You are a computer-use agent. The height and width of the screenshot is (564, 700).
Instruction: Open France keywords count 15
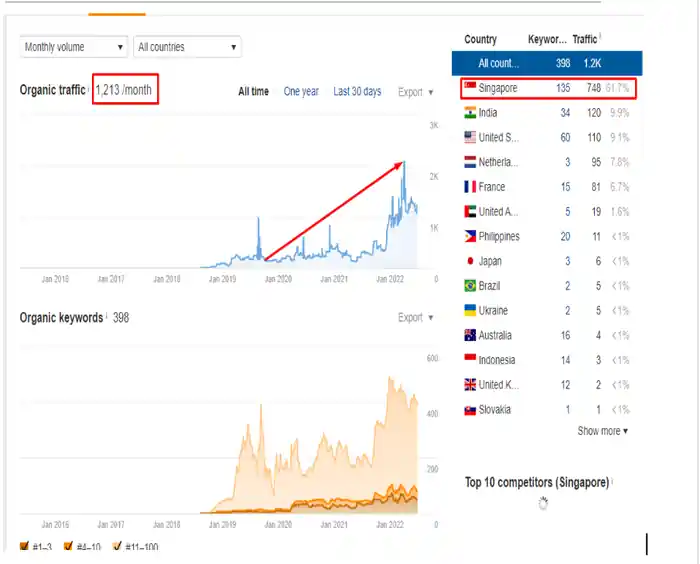565,187
